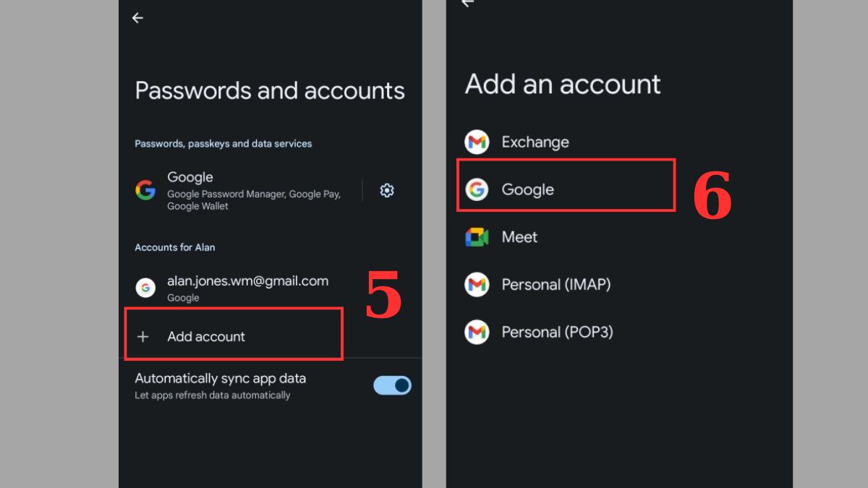Click the plus icon for Add account

[143, 336]
